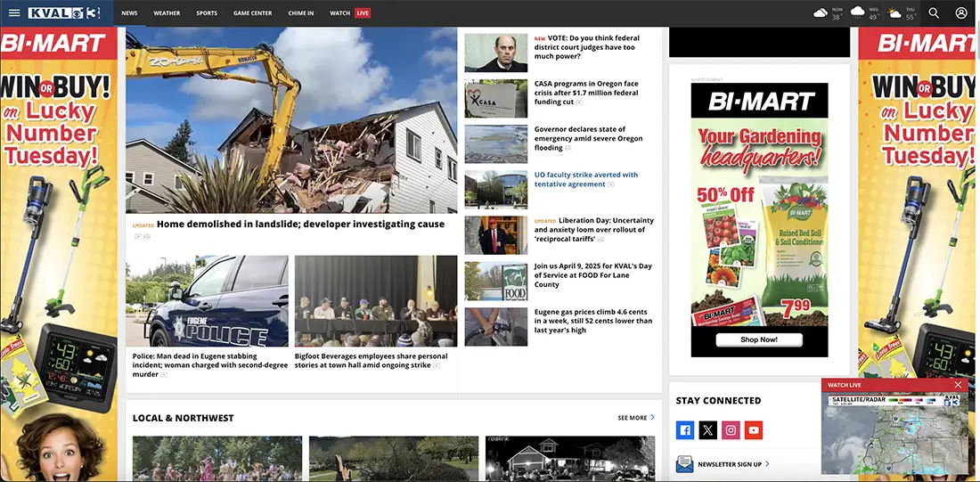The height and width of the screenshot is (482, 980).
Task: Click the Now weather cloud icon
Action: (821, 13)
